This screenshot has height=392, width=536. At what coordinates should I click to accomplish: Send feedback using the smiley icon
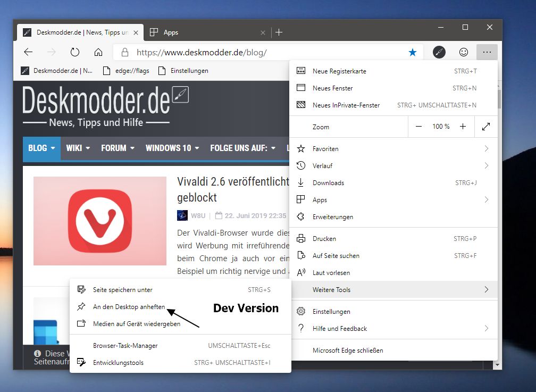click(x=464, y=52)
